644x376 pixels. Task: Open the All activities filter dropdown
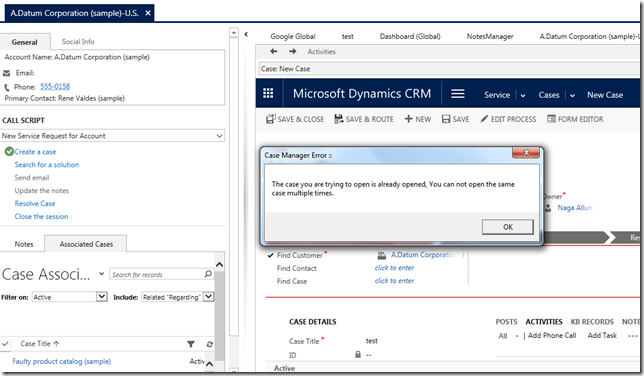pos(508,336)
